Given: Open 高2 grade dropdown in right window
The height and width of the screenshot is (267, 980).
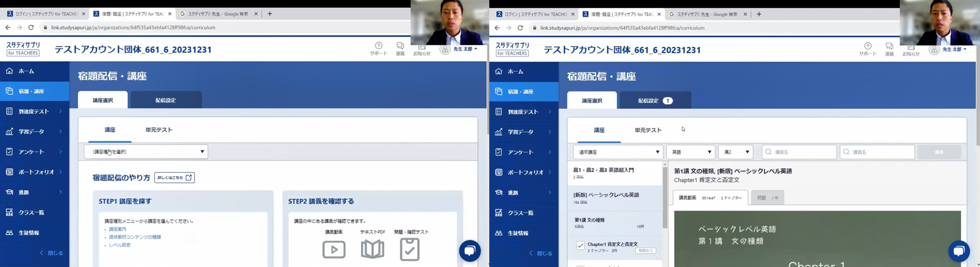Looking at the screenshot, I should tap(735, 152).
